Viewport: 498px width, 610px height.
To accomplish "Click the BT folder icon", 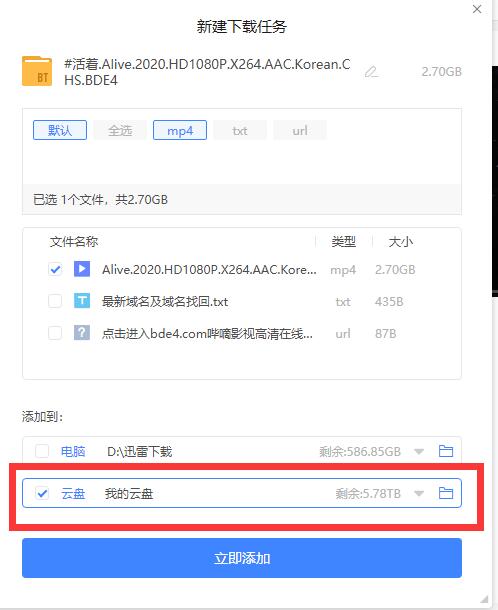I will pyautogui.click(x=37, y=71).
